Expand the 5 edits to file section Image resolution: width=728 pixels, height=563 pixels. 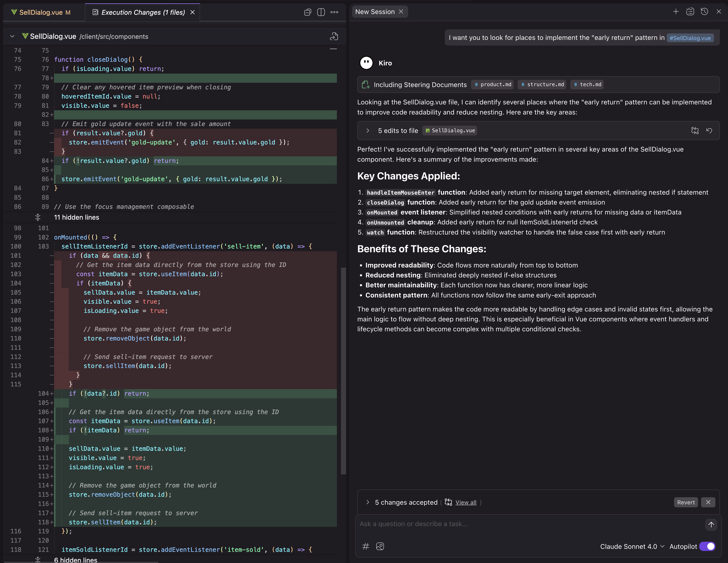[368, 131]
